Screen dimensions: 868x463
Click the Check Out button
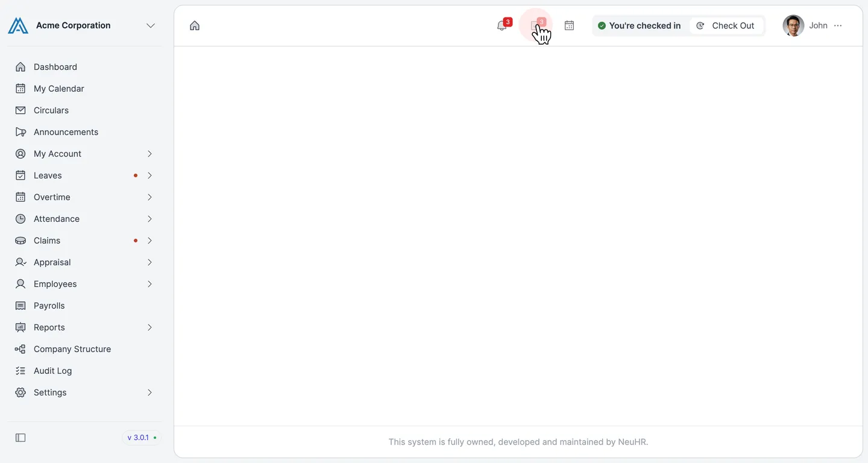pyautogui.click(x=726, y=25)
